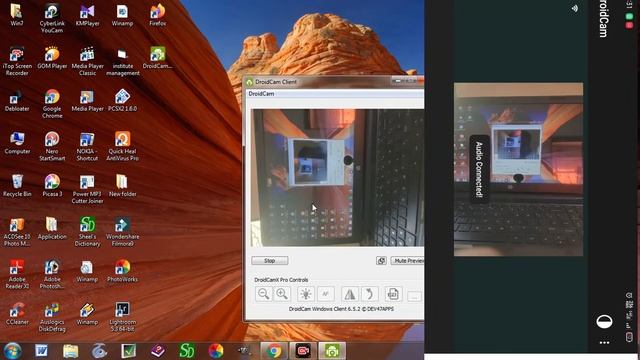The width and height of the screenshot is (640, 360).
Task: Select the Lightroom 5.3 64-bit icon
Action: pyautogui.click(x=122, y=317)
